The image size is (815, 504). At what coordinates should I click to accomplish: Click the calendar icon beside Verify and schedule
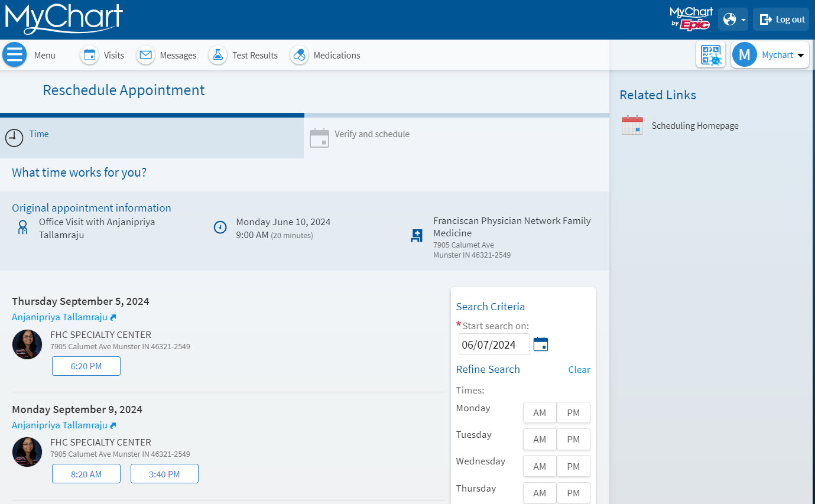coord(319,138)
